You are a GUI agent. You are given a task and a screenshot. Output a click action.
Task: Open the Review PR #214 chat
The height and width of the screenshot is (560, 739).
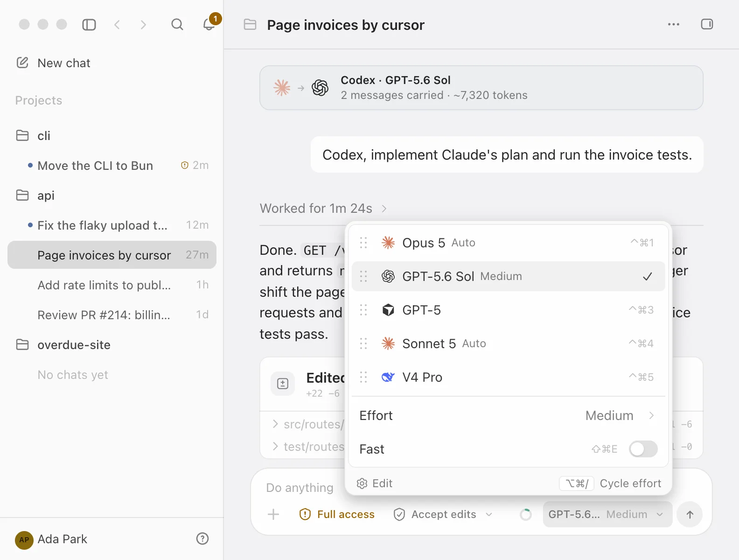pyautogui.click(x=112, y=315)
